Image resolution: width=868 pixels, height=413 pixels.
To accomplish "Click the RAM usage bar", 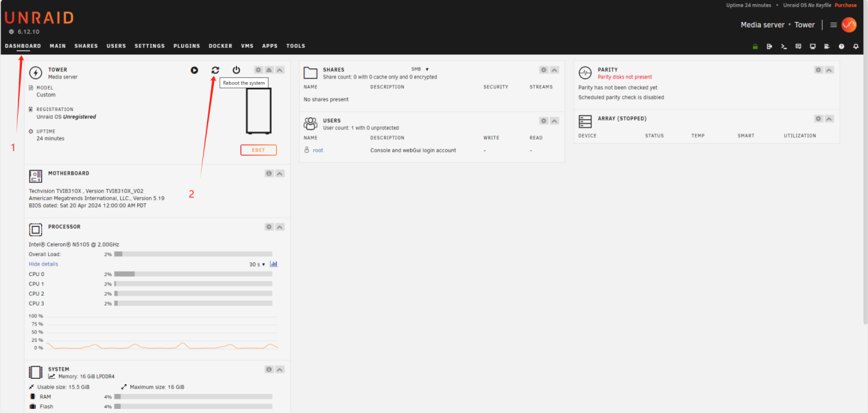I will pyautogui.click(x=193, y=397).
